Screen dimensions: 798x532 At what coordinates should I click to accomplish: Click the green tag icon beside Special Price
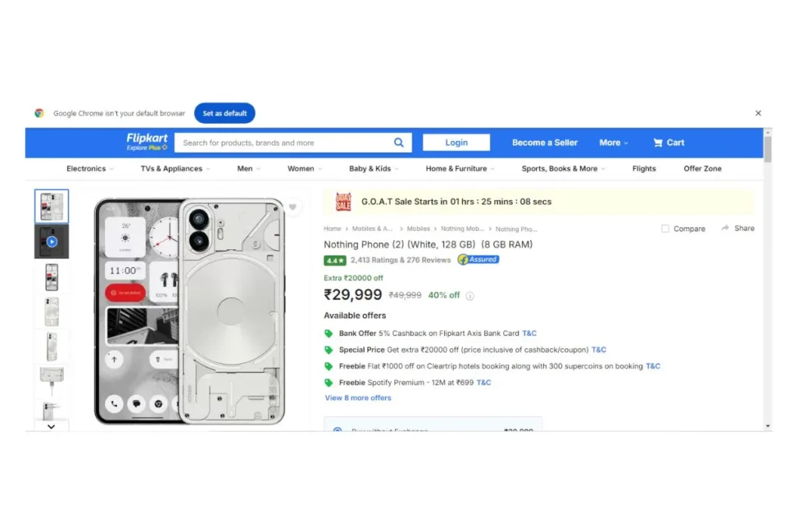(329, 350)
